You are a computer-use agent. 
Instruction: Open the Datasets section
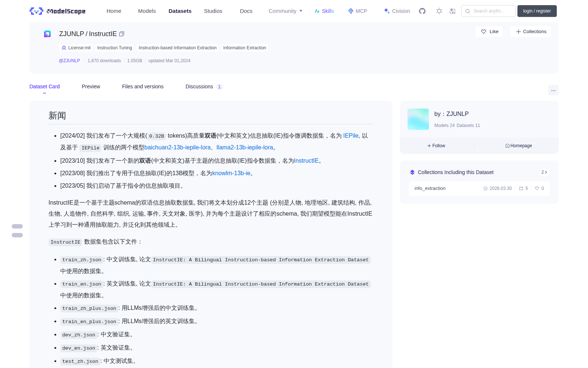click(180, 11)
